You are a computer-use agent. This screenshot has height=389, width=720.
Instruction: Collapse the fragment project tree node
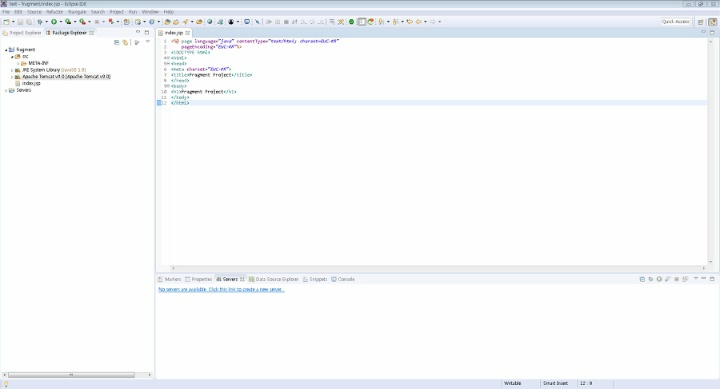point(6,50)
